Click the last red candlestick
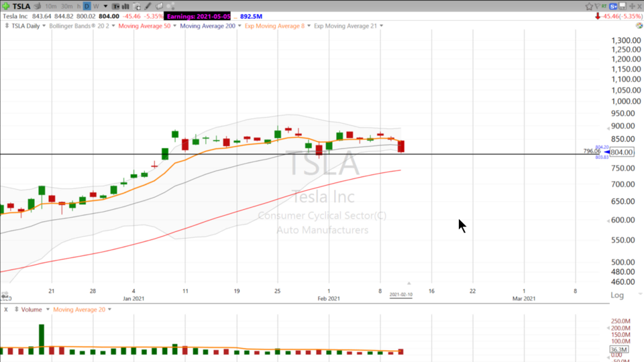Viewport: 644px width, 362px height. (x=401, y=146)
